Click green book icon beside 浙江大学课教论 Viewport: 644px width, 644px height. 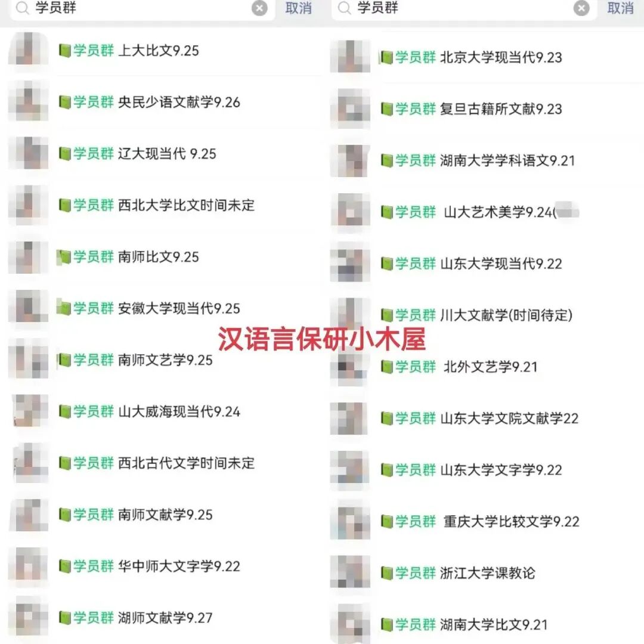click(387, 573)
